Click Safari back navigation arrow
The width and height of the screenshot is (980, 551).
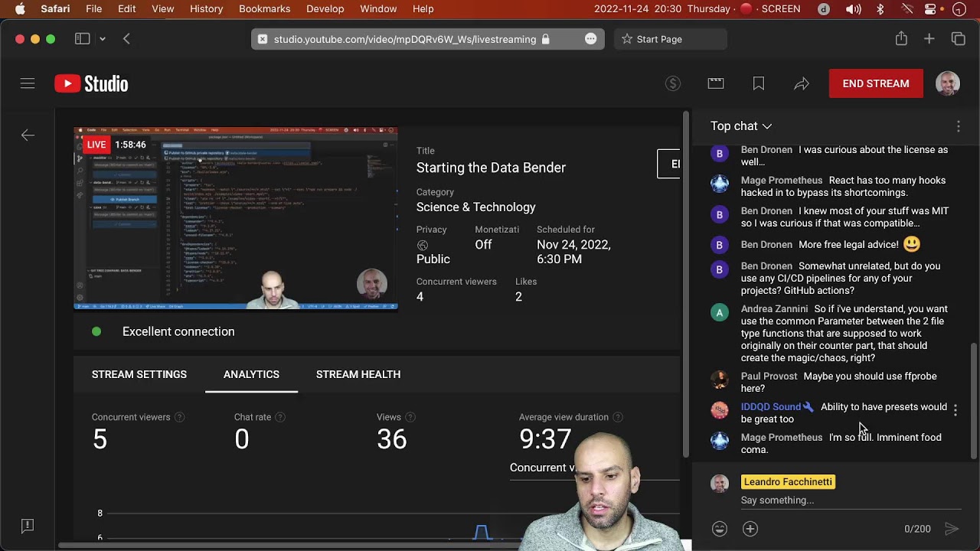click(127, 39)
